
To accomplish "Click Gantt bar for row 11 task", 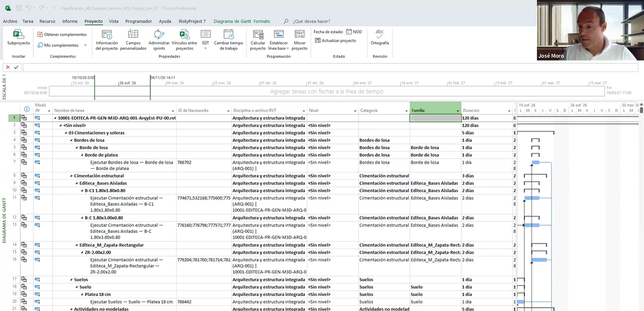I will click(x=532, y=198).
